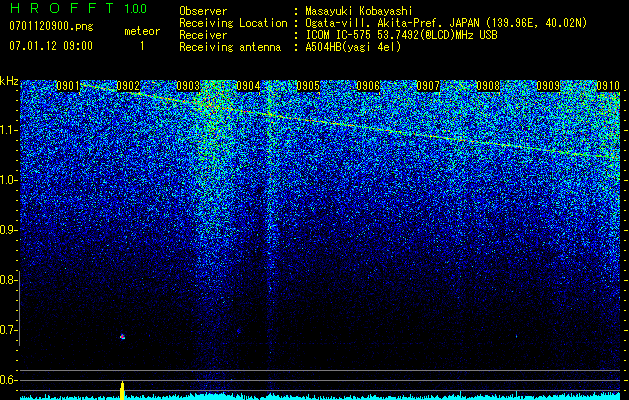
Task: Click the kHz axis unit label
Action: click(x=9, y=81)
